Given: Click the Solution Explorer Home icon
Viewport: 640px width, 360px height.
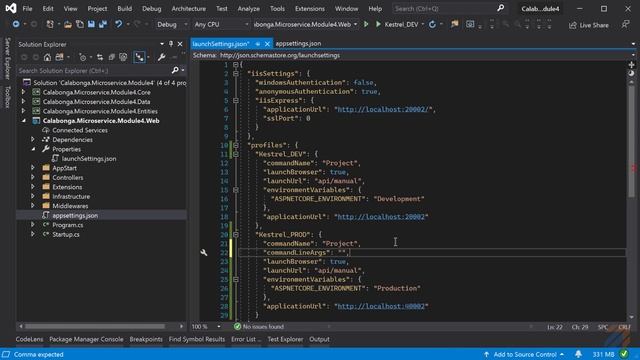Looking at the screenshot, I should tap(47, 57).
